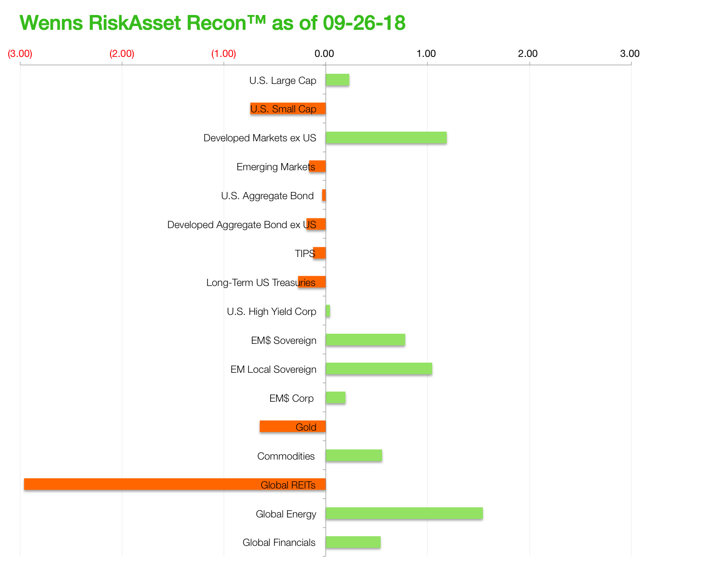Click the Global REITs orange bar
Screen dimensions: 728x570
point(175,484)
